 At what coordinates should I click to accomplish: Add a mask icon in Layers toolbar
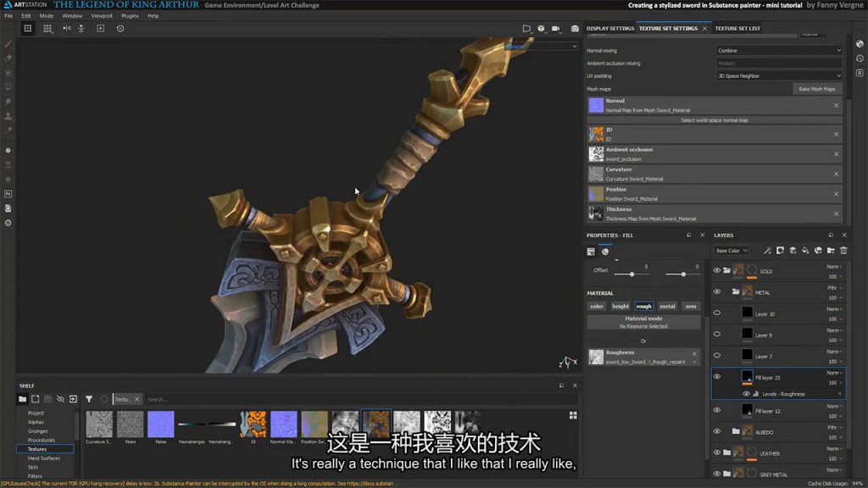point(780,251)
